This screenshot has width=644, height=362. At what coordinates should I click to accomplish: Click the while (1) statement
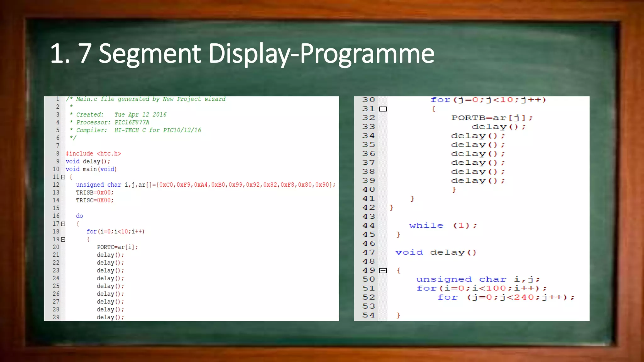pos(443,226)
